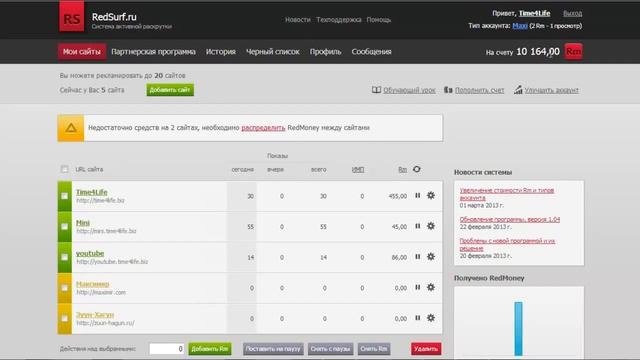The image size is (640, 360).
Task: Check the maxawr.com row checkbox
Action: click(x=64, y=288)
